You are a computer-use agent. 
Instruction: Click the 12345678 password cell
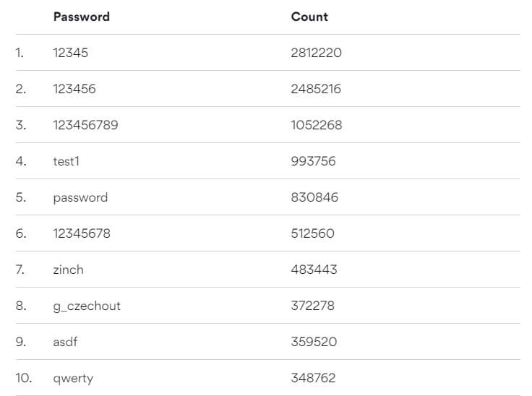click(82, 233)
